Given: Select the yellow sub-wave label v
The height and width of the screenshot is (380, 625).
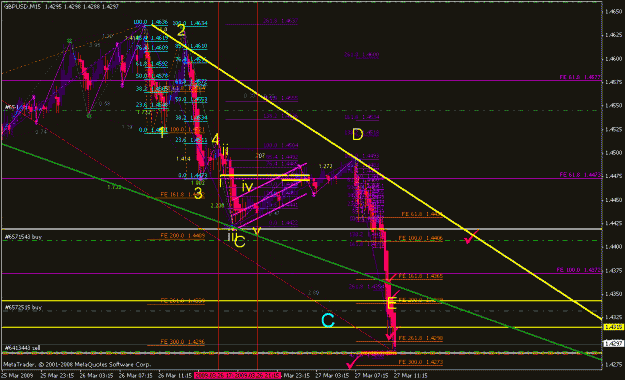Looking at the screenshot, I should tap(257, 231).
